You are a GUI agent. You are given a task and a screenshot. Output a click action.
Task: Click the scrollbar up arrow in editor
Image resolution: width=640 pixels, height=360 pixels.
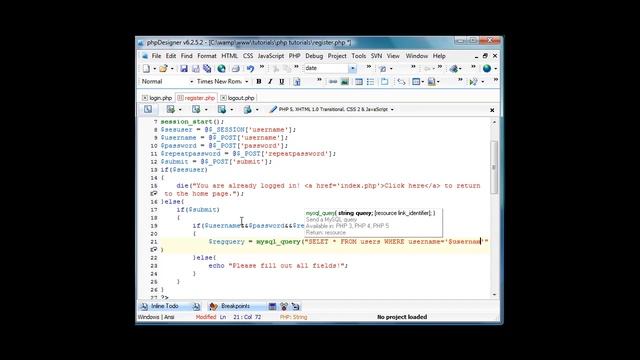coord(494,122)
